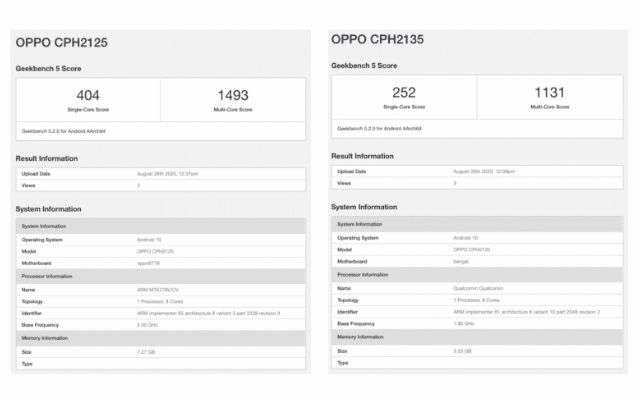Click the single-core score 404

[x=88, y=95]
